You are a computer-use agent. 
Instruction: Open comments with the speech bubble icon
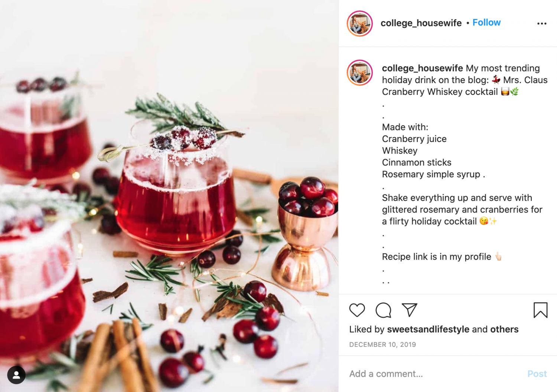tap(383, 310)
